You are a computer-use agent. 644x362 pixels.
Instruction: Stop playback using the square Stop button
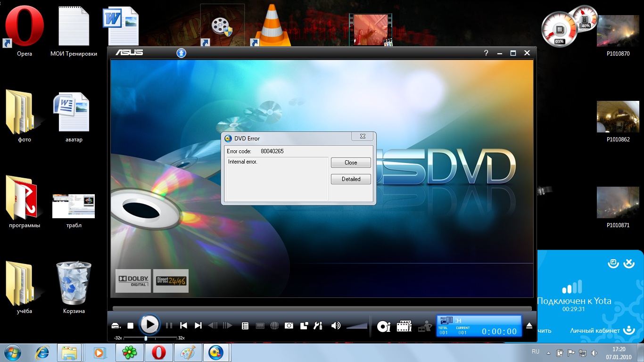(x=131, y=326)
